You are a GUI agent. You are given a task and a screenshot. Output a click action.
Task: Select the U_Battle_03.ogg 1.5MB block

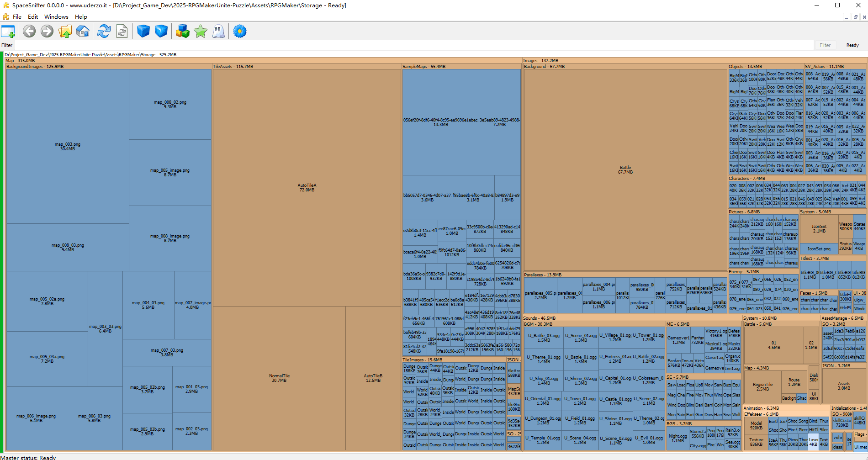(544, 338)
